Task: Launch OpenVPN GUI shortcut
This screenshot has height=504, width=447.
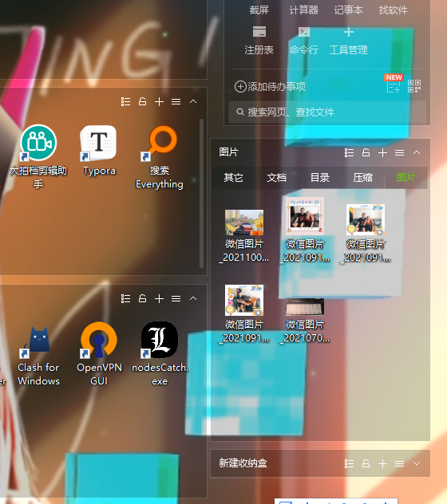Action: (99, 354)
